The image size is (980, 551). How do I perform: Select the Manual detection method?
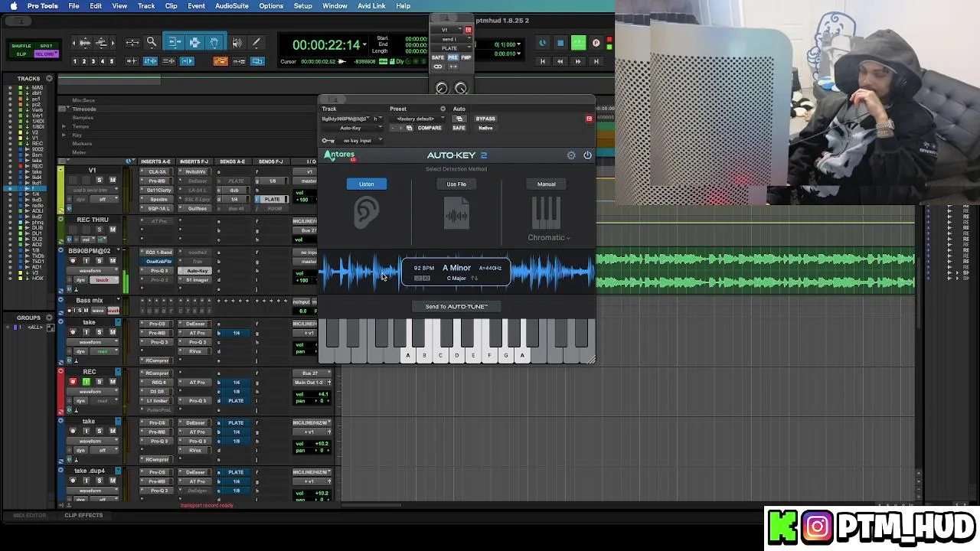tap(546, 184)
